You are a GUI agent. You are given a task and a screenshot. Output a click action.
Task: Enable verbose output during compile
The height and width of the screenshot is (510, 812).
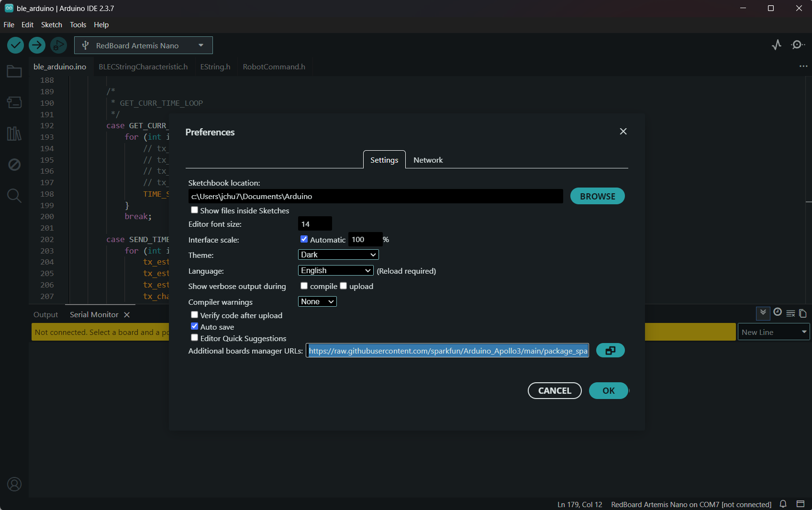point(304,286)
